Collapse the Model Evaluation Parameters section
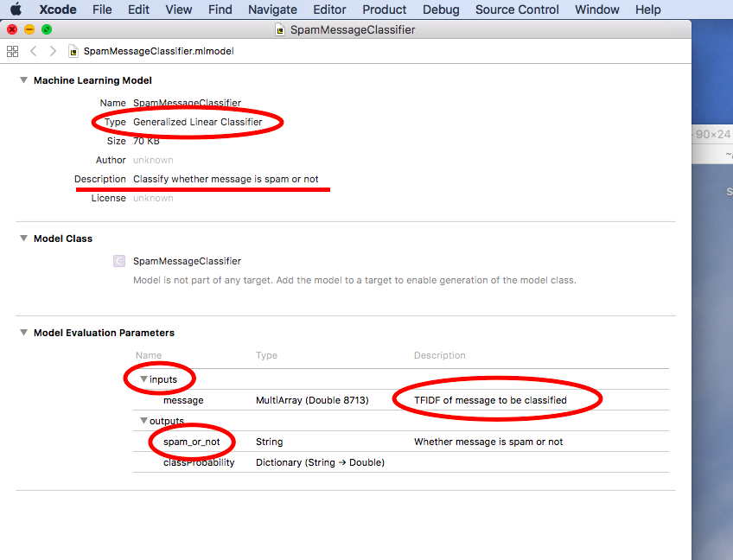This screenshot has width=733, height=560. 23,333
